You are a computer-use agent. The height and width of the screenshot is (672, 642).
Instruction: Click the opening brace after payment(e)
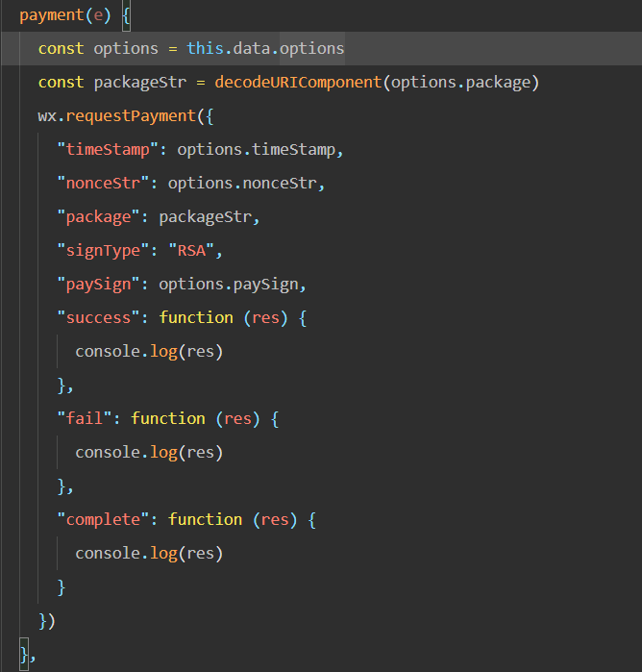click(127, 16)
